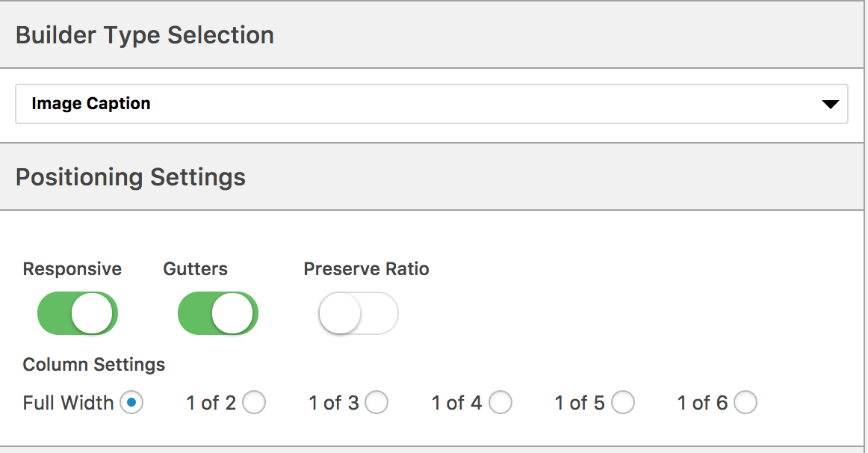868x453 pixels.
Task: Click the Gutters label text
Action: click(x=196, y=268)
